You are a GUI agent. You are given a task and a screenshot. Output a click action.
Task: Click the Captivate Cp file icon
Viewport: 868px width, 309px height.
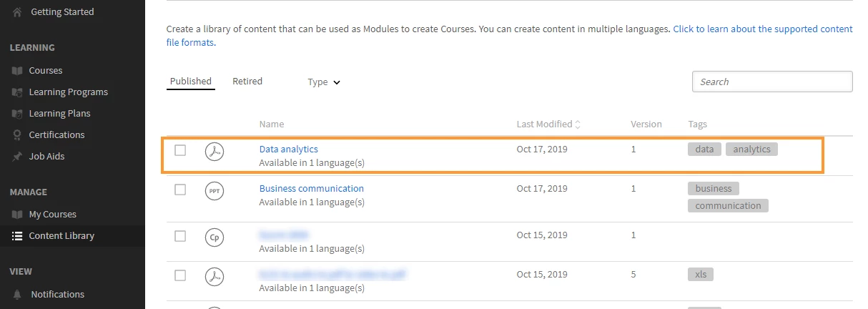pyautogui.click(x=214, y=237)
